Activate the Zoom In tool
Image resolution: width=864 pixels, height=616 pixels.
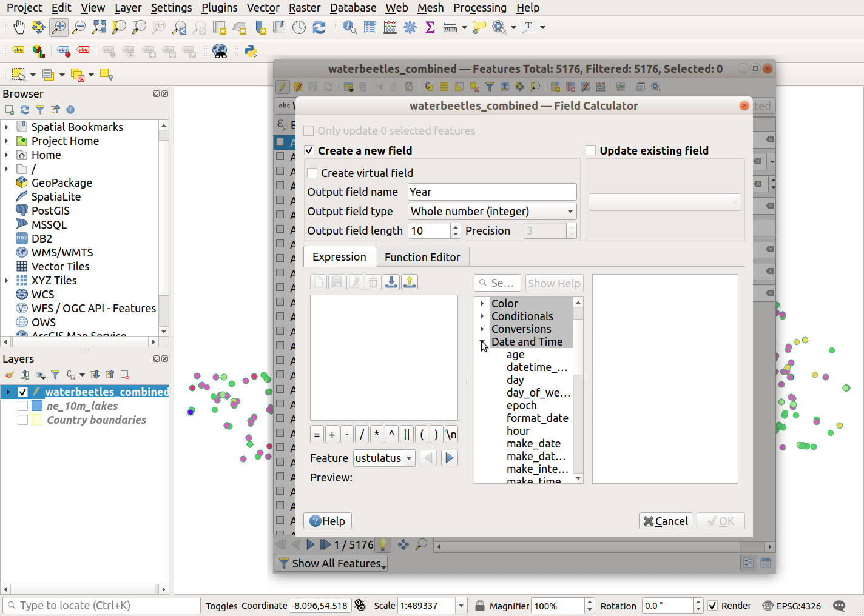point(58,27)
